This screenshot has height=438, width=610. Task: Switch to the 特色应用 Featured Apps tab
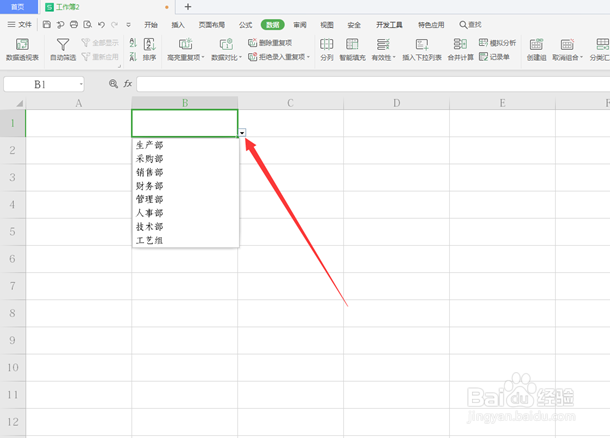431,25
